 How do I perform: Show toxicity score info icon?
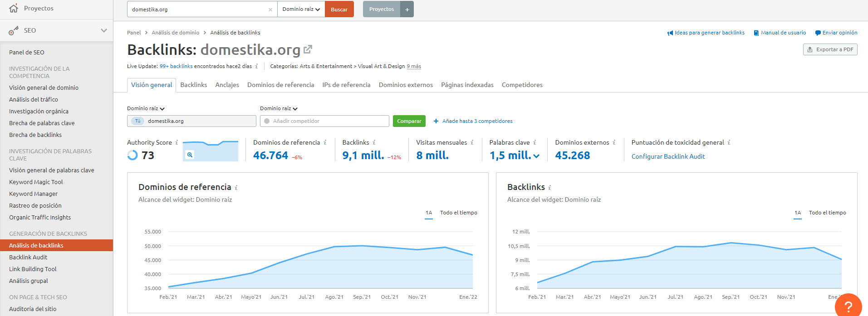click(729, 142)
